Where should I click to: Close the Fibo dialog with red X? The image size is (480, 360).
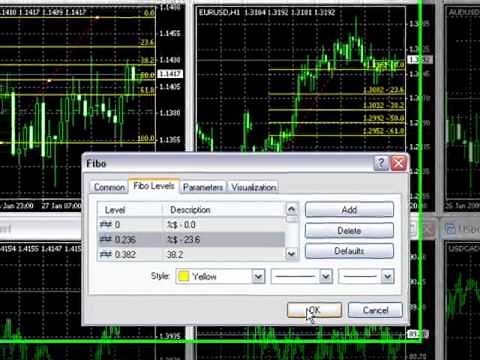click(398, 163)
